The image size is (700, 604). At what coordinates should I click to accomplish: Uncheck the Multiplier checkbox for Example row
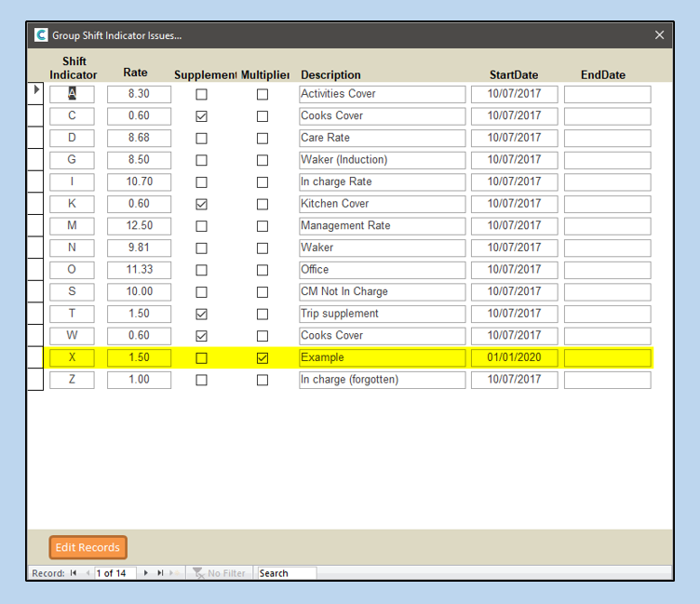pos(262,358)
